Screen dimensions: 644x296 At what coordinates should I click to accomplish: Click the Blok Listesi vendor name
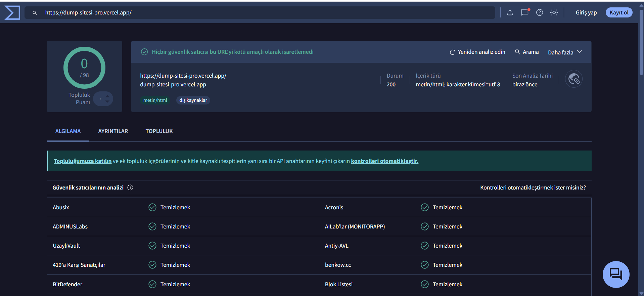point(339,284)
